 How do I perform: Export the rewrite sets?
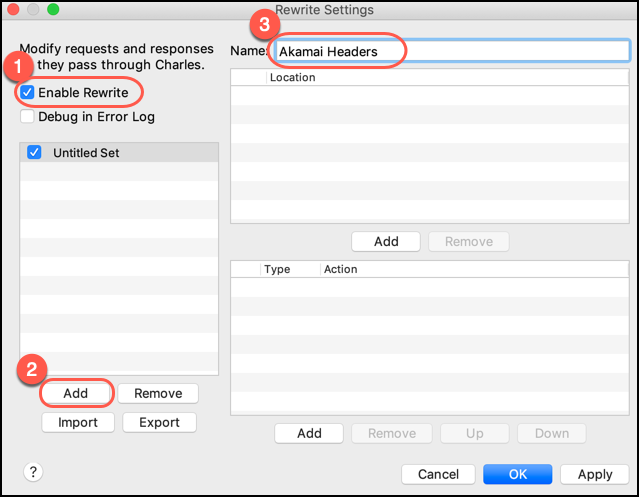159,422
